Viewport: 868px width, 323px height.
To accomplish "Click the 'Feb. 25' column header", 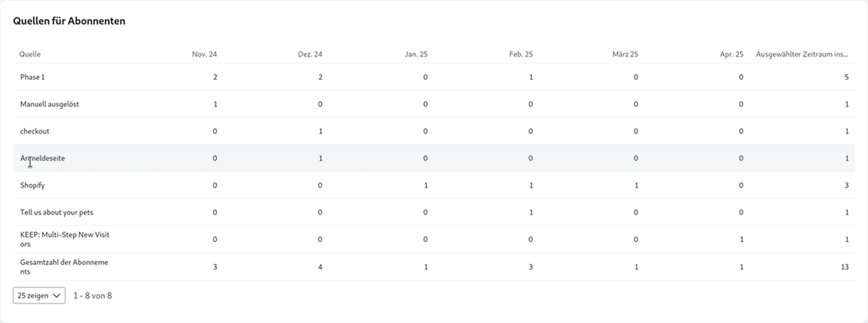I will [x=521, y=54].
